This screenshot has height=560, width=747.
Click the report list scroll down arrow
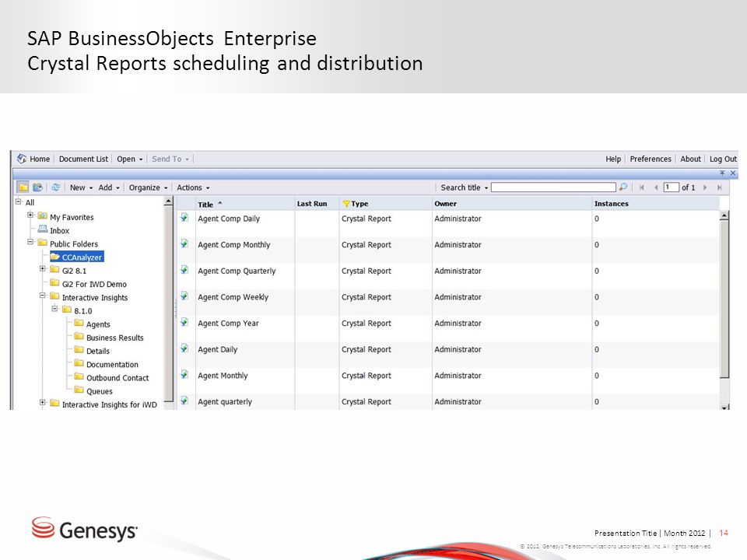tap(724, 407)
